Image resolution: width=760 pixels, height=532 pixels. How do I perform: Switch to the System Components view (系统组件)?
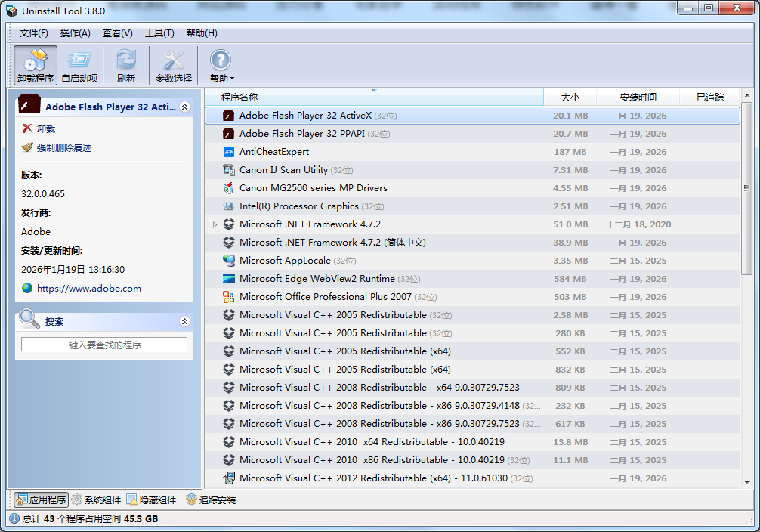tap(96, 500)
